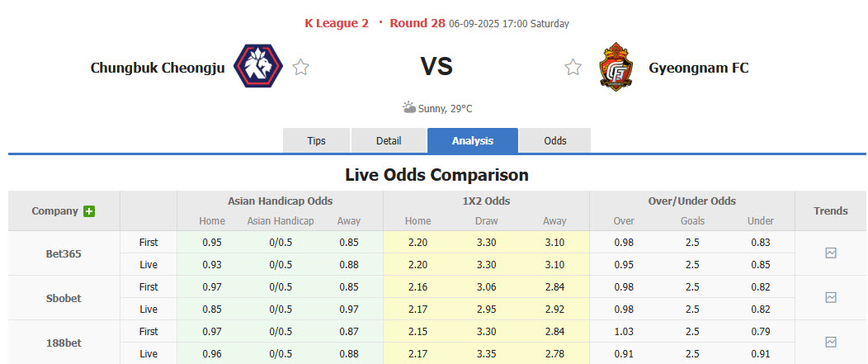Favorite Chungbuk Cheongju with the star
868x364 pixels.
click(301, 68)
